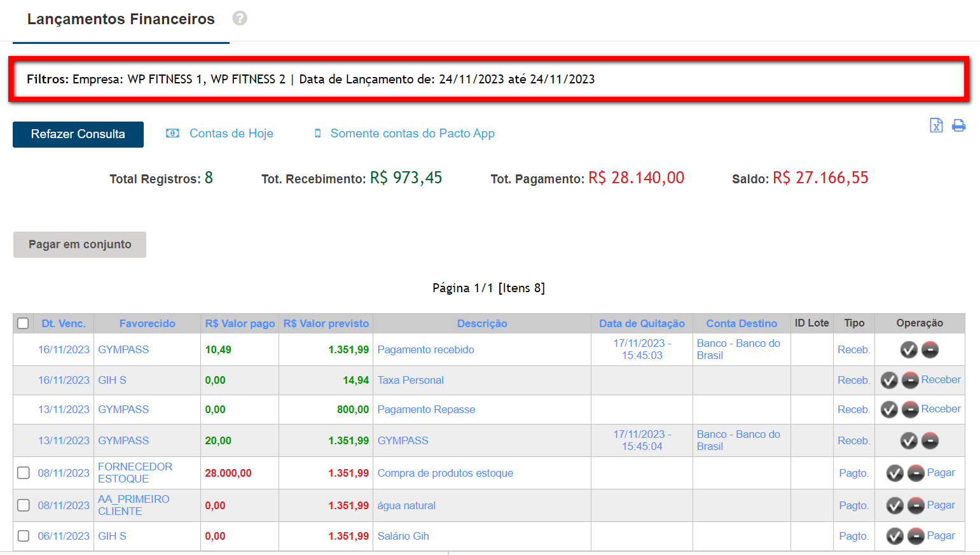Click red minus icon in Taxa Personal row
Viewport: 980px width, 555px height.
(910, 381)
